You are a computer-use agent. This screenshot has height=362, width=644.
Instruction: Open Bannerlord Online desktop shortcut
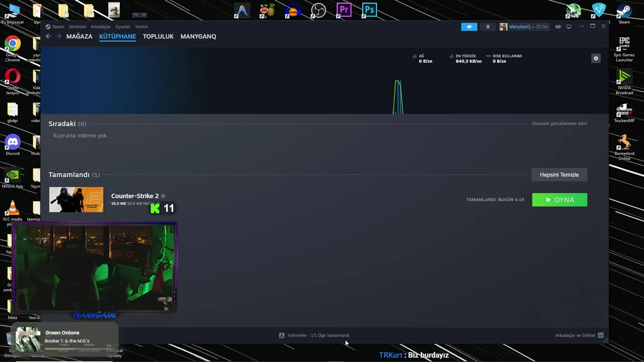[624, 147]
